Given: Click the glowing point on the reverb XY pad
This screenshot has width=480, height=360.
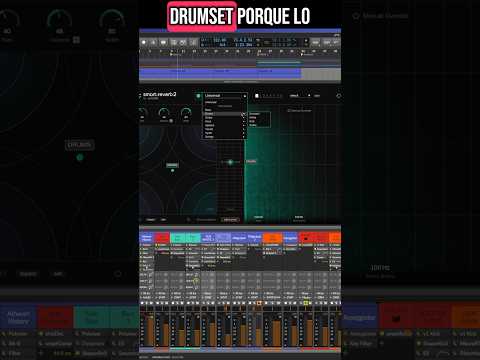Looking at the screenshot, I should click(230, 162).
